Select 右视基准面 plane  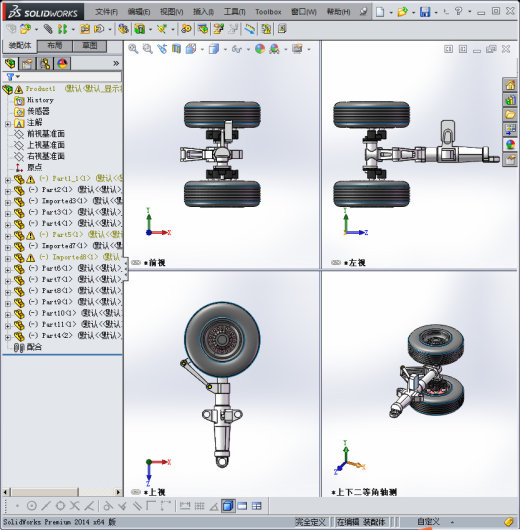46,156
